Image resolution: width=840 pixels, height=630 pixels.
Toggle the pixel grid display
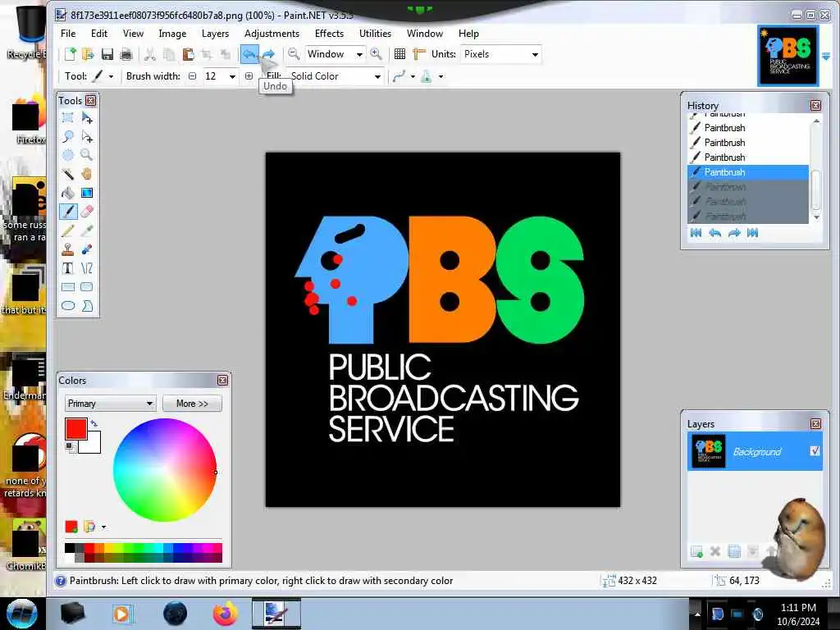click(399, 54)
